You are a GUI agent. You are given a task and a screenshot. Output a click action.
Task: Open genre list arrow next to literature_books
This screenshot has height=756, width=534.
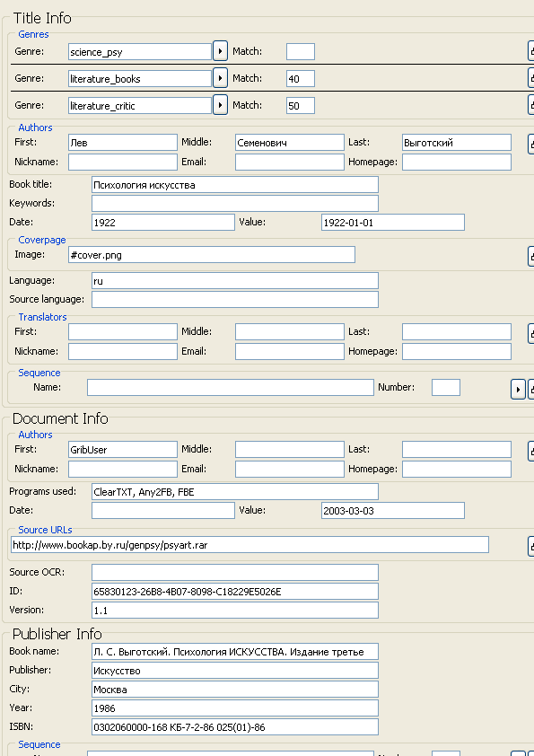click(x=220, y=78)
